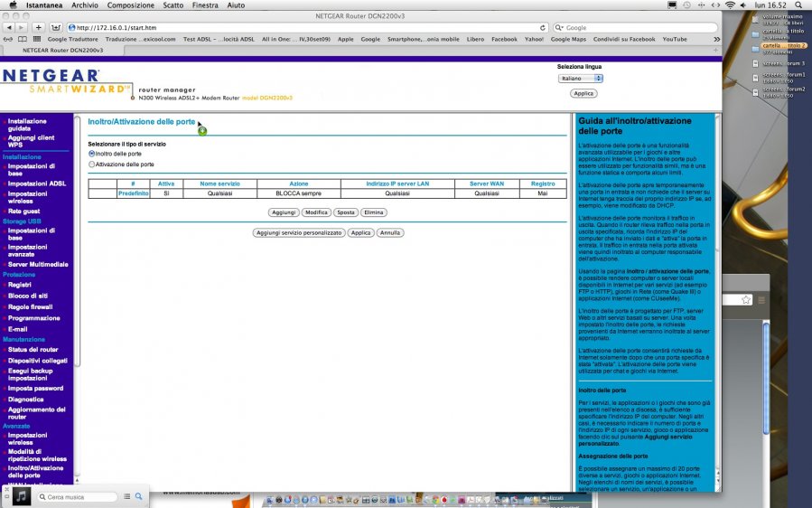Click the add bookmark plus button
This screenshot has height=508, width=812.
[x=38, y=27]
